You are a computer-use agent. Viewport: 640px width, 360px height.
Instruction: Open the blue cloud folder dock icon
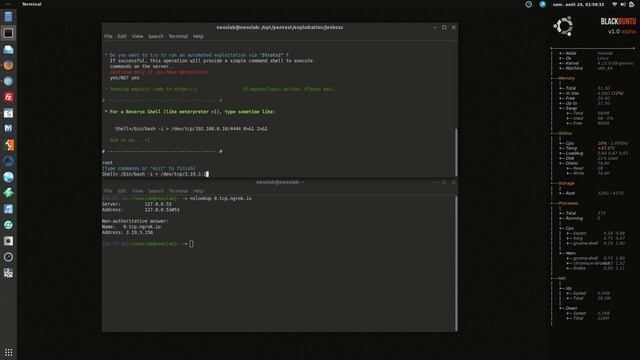8,49
